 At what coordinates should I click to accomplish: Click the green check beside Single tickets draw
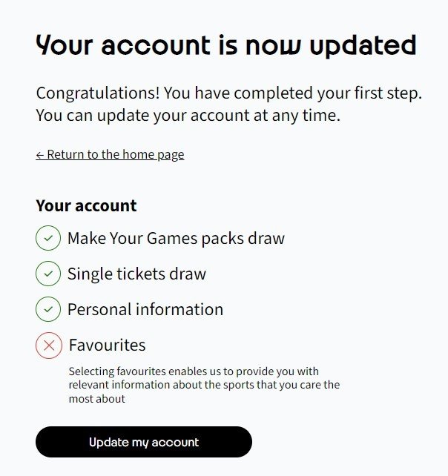[48, 274]
